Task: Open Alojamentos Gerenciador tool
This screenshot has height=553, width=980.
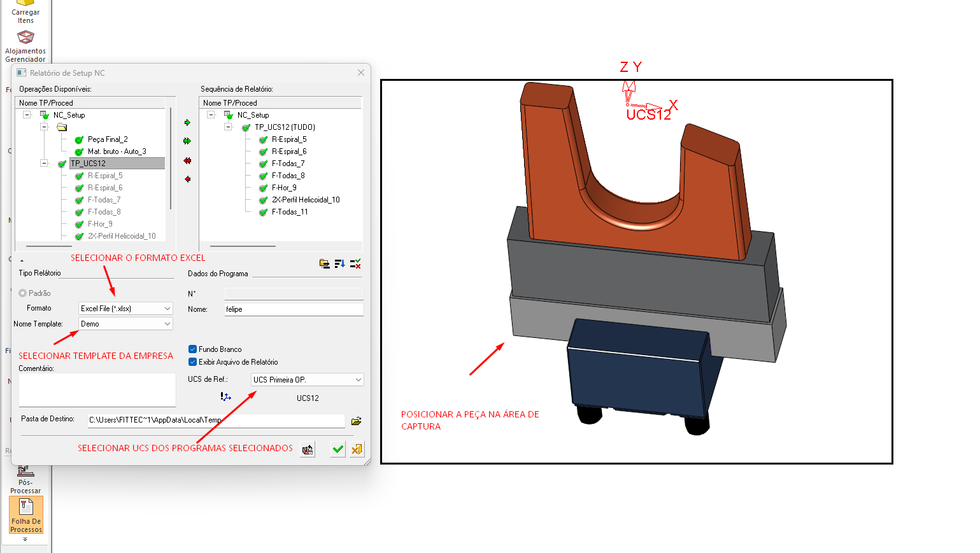Action: pyautogui.click(x=25, y=46)
